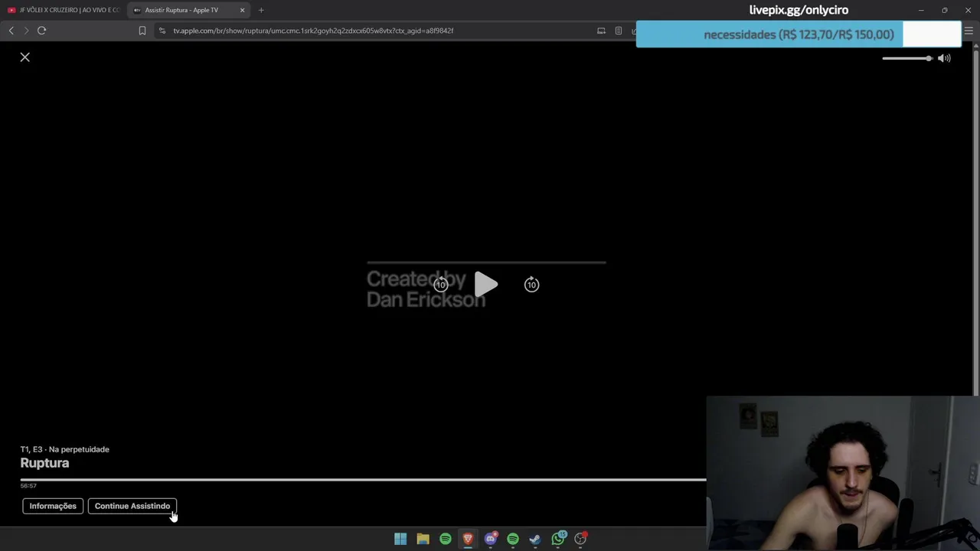
Task: Click the elapsed time 56:57
Action: [x=28, y=486]
